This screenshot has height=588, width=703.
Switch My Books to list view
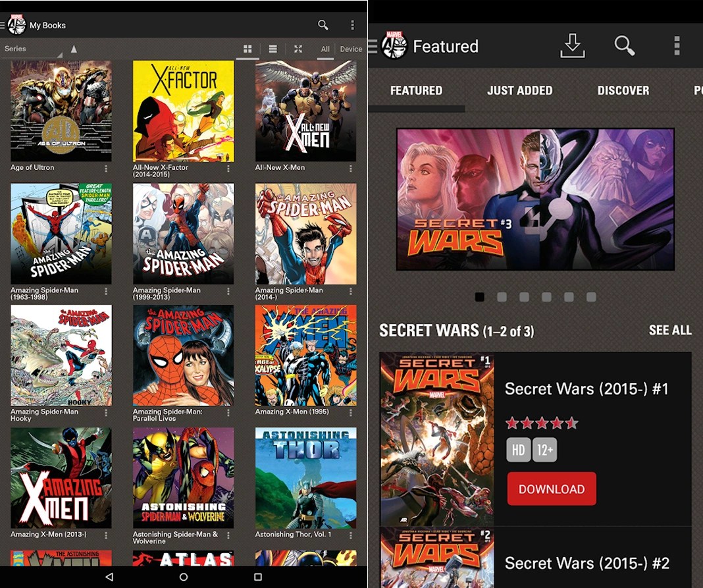273,49
